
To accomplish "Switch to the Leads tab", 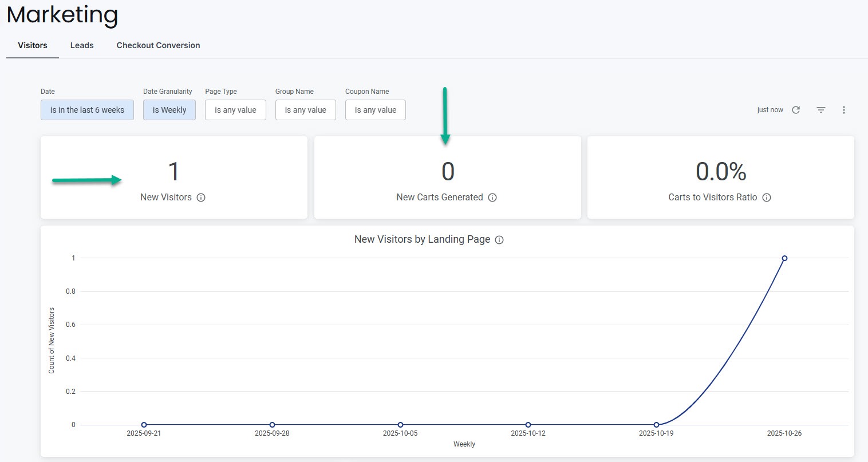I will 82,45.
